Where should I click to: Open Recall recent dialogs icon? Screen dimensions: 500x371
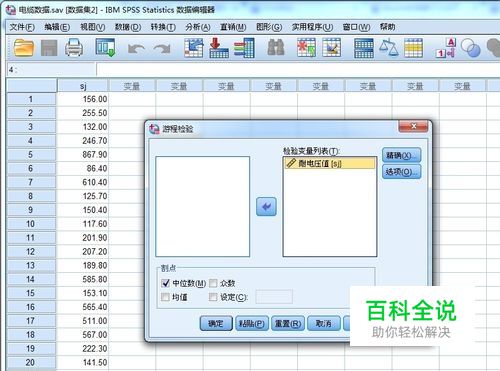click(105, 48)
